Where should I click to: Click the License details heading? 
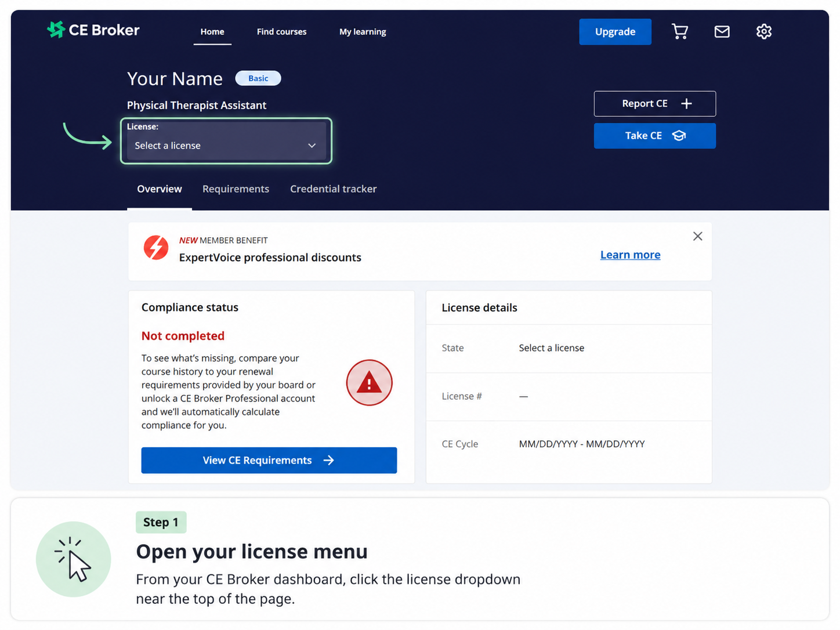coord(479,308)
